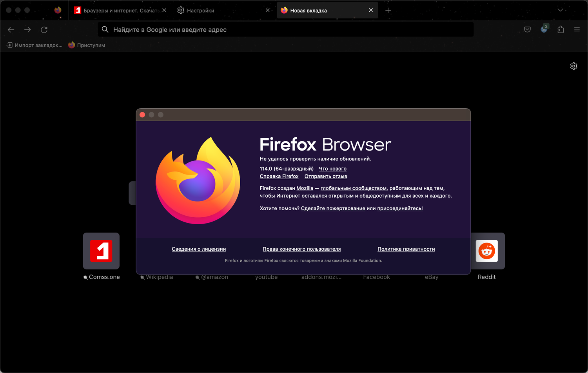Screen dimensions: 588x373
Task: Open the Что нового link
Action: pos(332,169)
